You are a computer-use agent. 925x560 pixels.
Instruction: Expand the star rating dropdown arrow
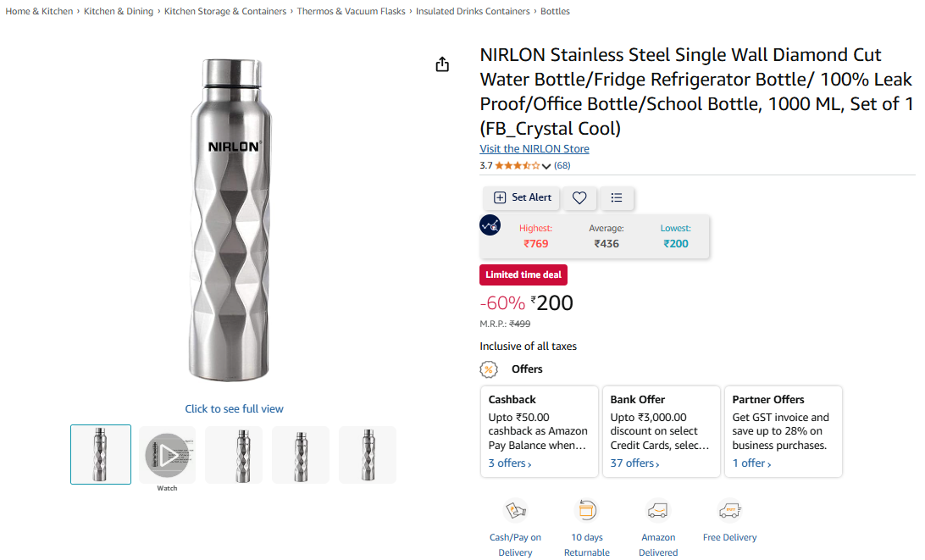coord(546,166)
